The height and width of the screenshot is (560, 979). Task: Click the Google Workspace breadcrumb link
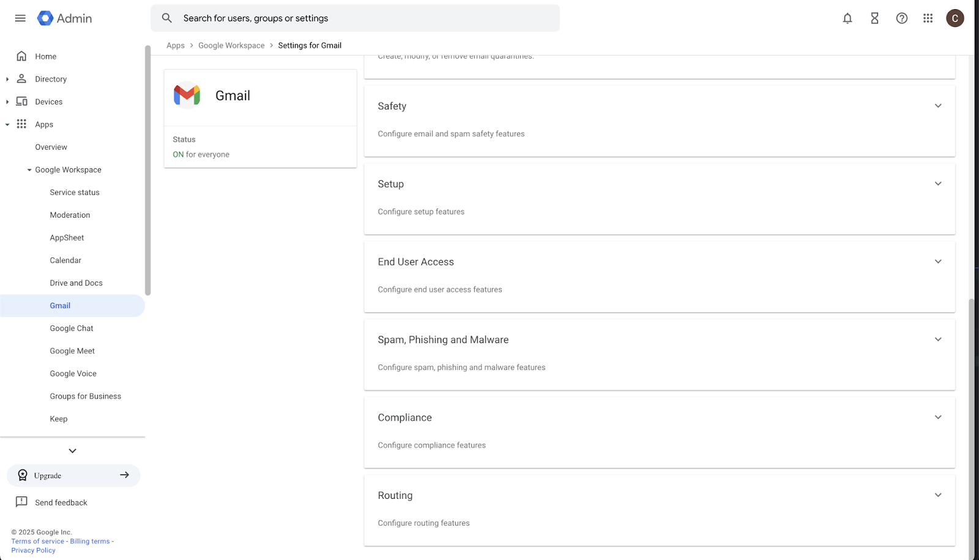click(x=231, y=45)
